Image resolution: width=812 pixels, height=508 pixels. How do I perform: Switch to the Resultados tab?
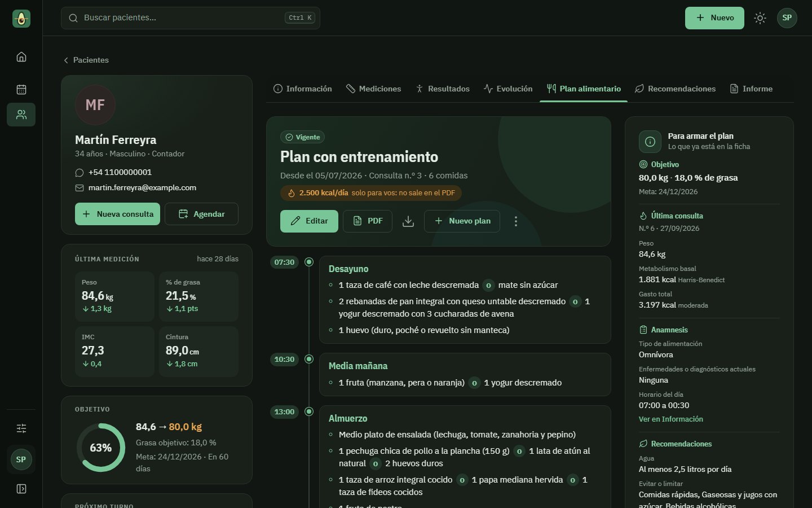pyautogui.click(x=443, y=89)
